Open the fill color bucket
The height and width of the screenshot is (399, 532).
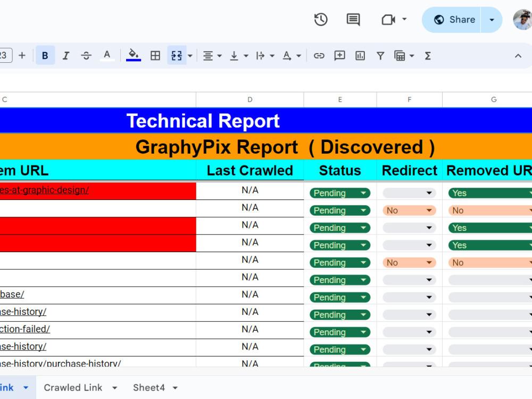click(x=134, y=55)
